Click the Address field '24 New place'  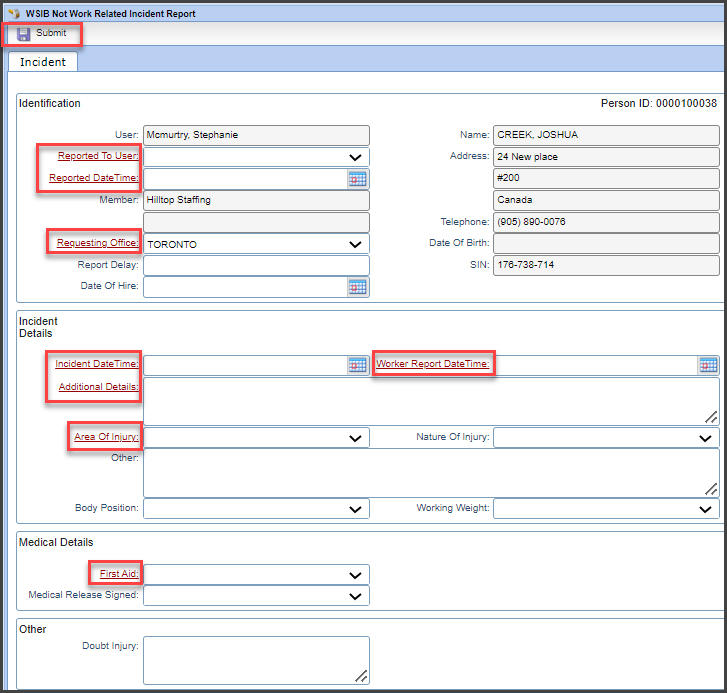606,157
